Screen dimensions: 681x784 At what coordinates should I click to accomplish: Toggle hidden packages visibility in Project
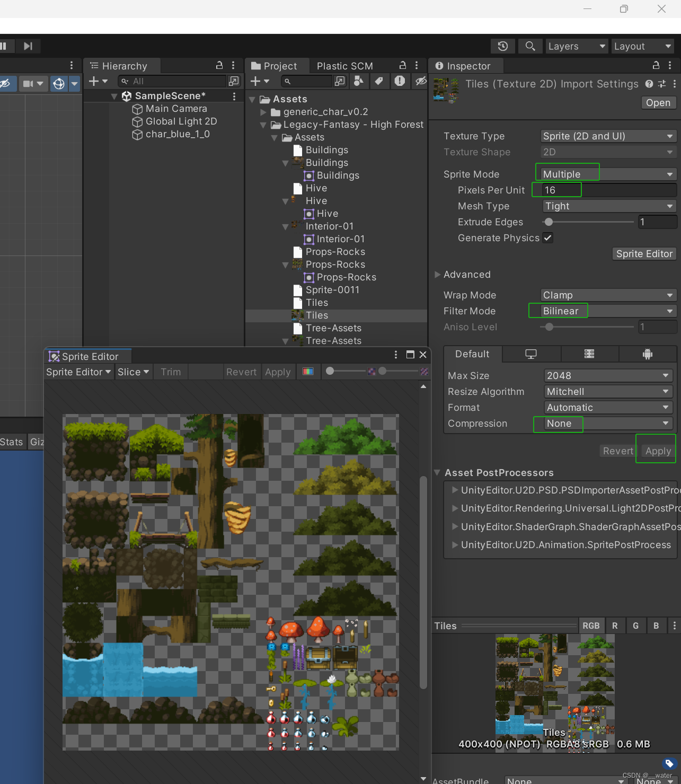[x=421, y=81]
